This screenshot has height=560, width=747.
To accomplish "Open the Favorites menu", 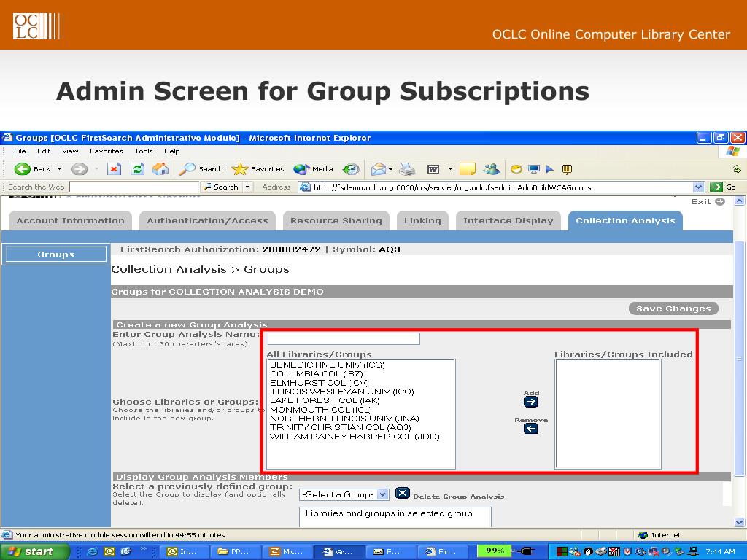I will tap(107, 151).
